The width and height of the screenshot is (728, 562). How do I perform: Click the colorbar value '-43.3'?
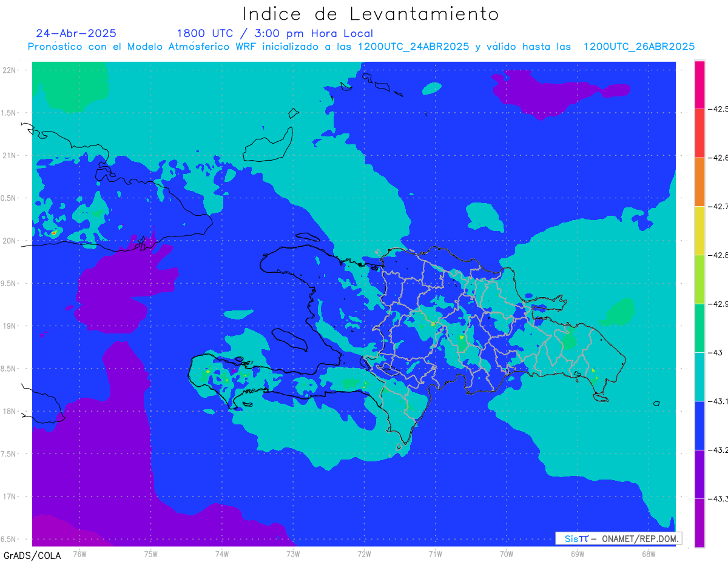719,498
